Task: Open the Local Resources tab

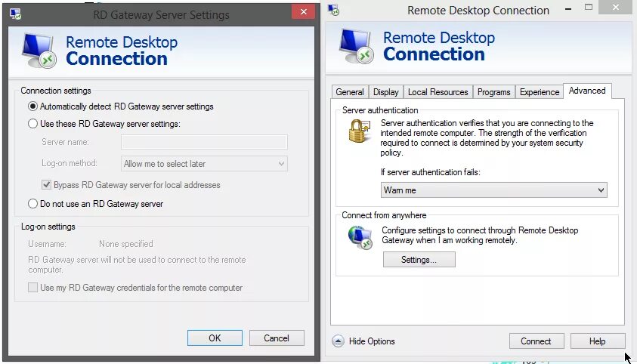Action: [438, 92]
